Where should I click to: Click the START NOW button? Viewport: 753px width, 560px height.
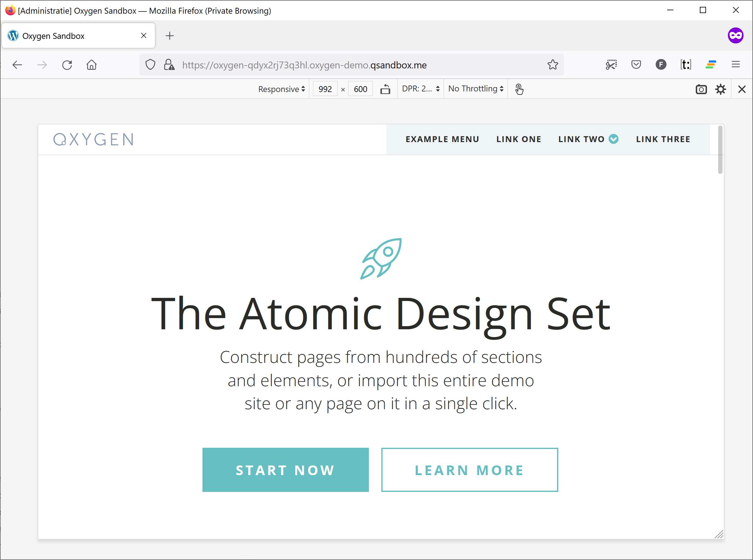coord(285,470)
